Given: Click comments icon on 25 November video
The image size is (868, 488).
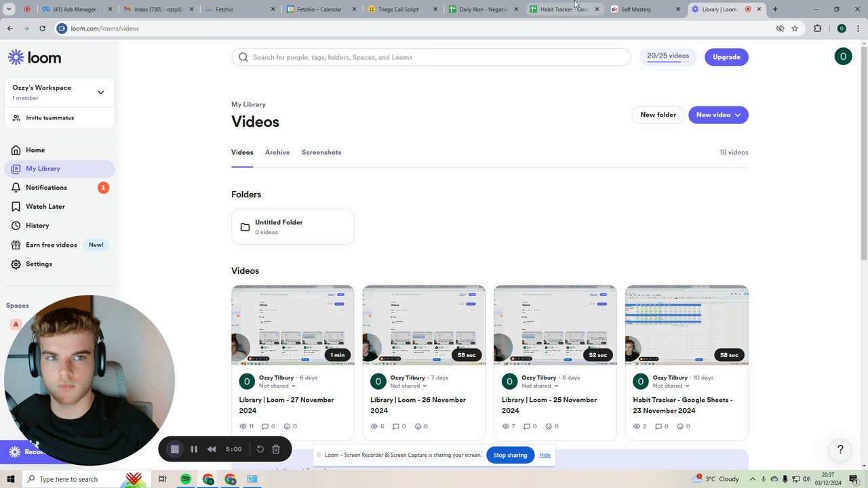Looking at the screenshot, I should [x=528, y=426].
